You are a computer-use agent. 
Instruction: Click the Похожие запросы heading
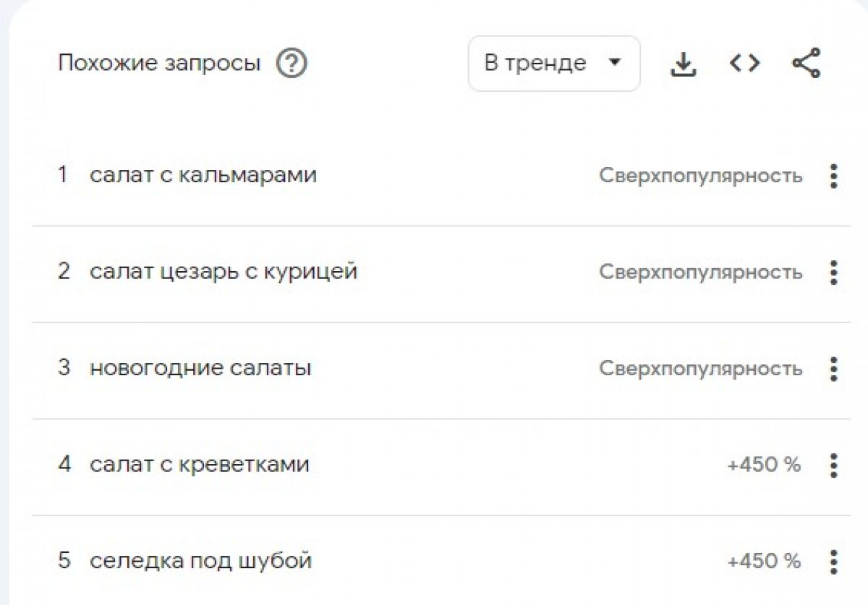coord(159,64)
